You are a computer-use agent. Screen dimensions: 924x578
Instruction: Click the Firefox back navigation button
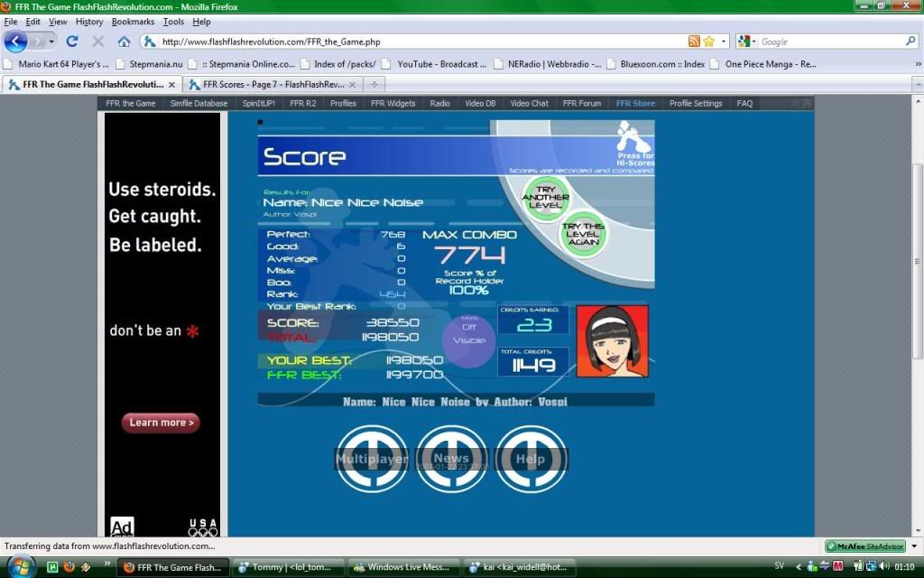[16, 42]
